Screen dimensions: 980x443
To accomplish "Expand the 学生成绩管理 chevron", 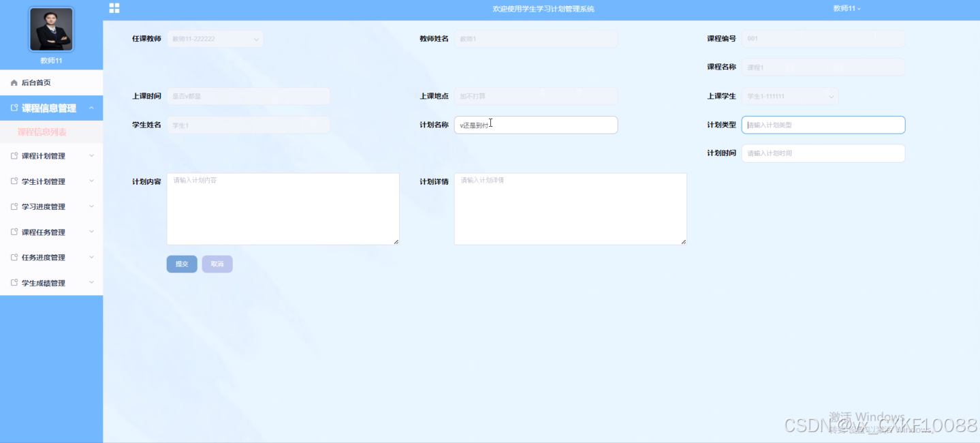I will coord(91,283).
